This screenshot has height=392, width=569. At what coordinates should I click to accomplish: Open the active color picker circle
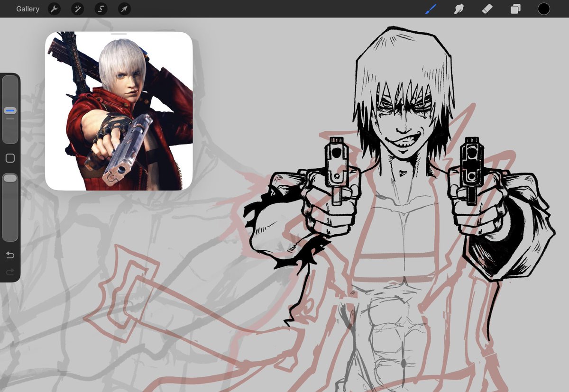544,9
